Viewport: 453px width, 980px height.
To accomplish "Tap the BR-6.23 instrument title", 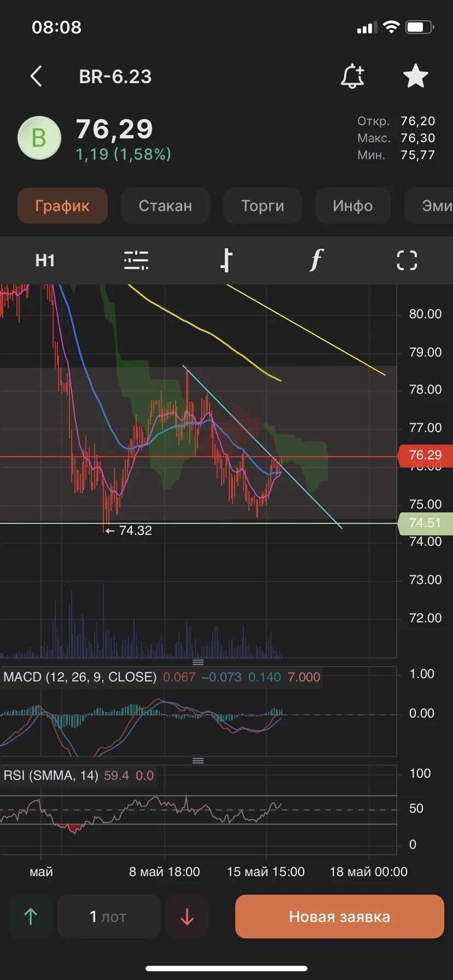I will (x=115, y=77).
